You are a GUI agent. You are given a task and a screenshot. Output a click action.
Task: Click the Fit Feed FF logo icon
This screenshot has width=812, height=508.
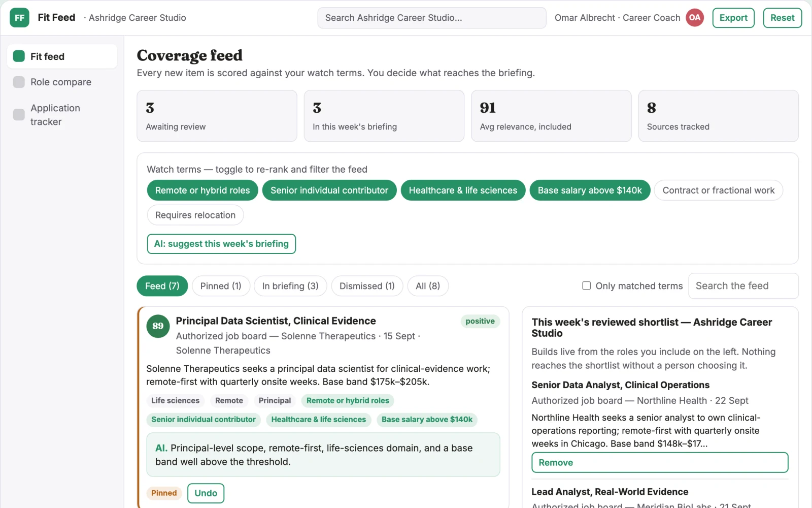point(19,18)
